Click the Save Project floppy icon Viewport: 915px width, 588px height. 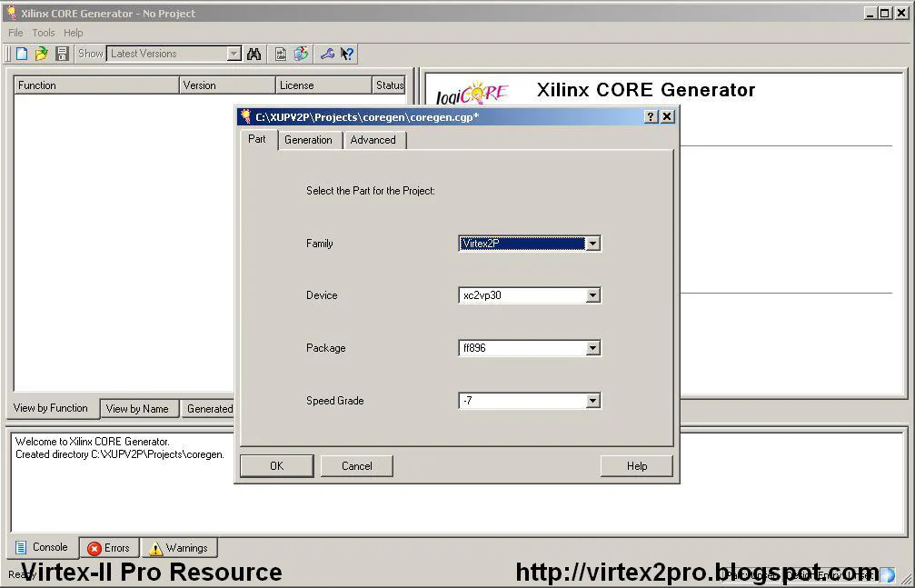click(62, 55)
